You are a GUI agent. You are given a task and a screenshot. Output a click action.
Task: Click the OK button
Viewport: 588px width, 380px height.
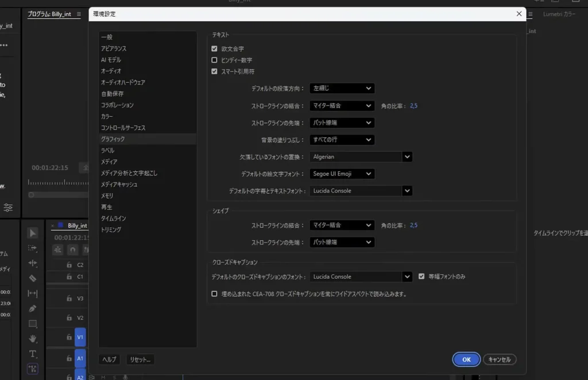[466, 359]
